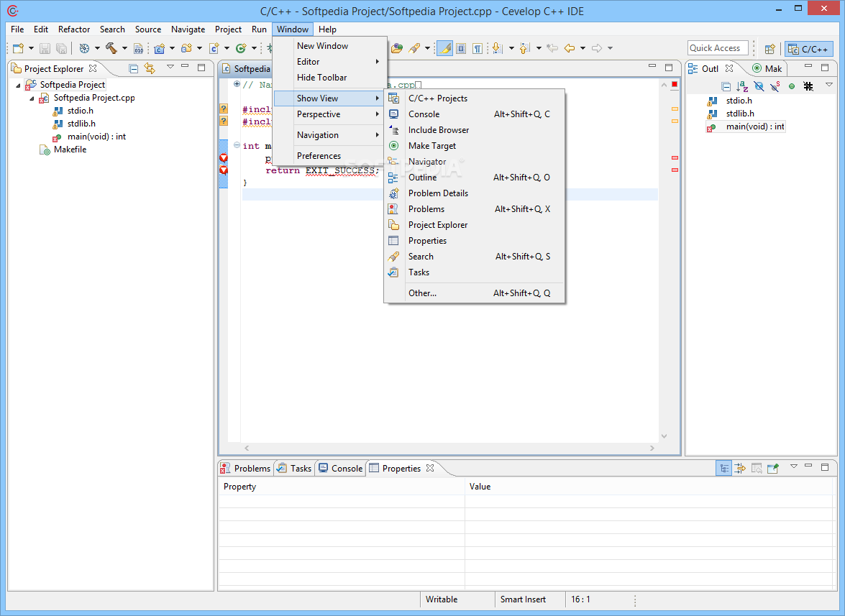Click the warning marker beside first #include
This screenshot has height=616, width=845.
tap(224, 109)
